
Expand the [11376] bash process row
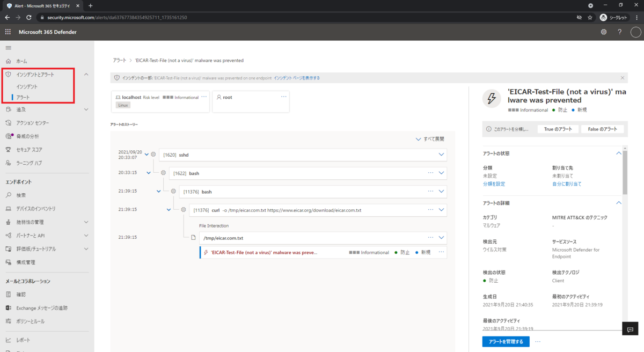point(441,191)
